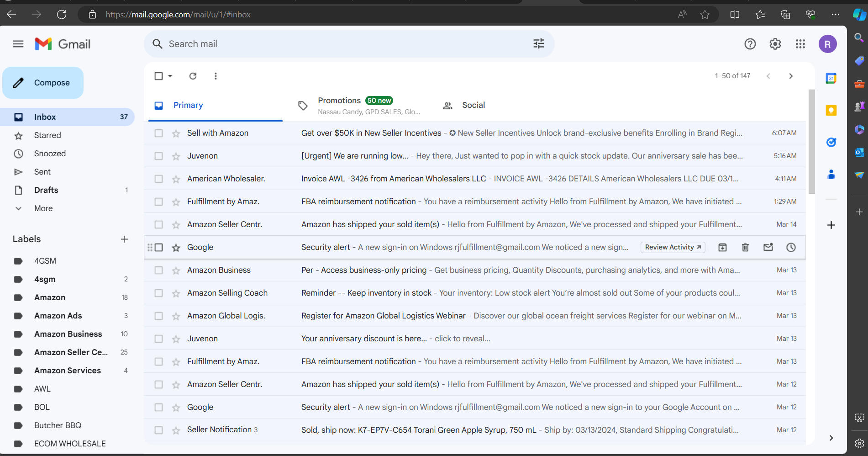Open the Amazon Global Logistics Webinar email
This screenshot has width=868, height=456.
tap(475, 316)
